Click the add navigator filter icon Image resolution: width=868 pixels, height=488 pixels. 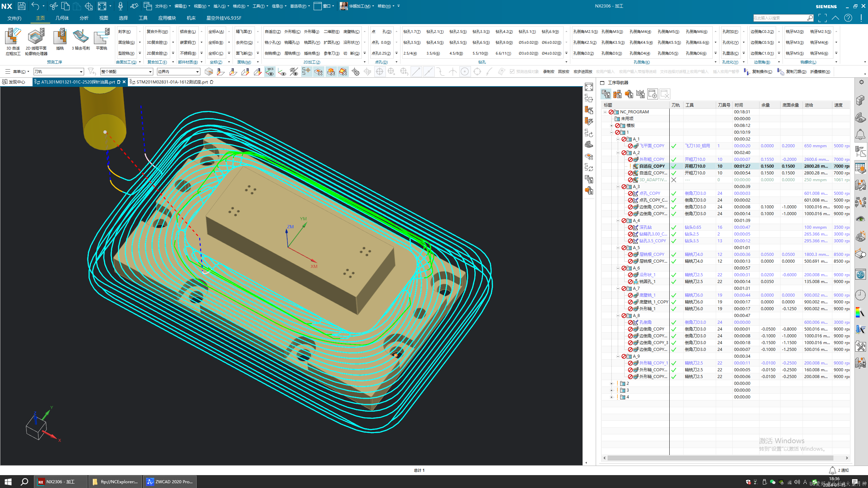pyautogui.click(x=652, y=94)
